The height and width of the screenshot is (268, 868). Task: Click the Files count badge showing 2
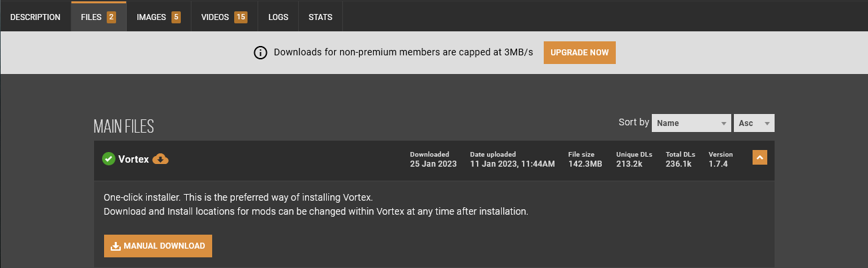[x=111, y=17]
